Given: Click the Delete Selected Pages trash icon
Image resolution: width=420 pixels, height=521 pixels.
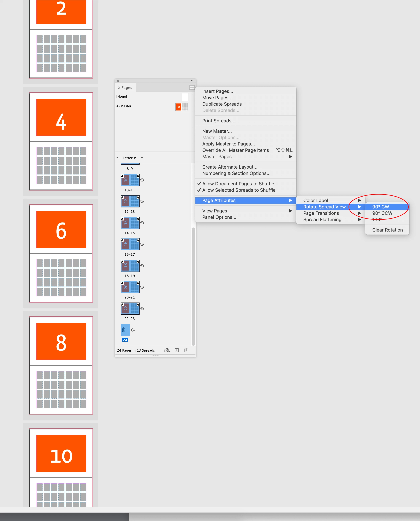Looking at the screenshot, I should pos(186,350).
